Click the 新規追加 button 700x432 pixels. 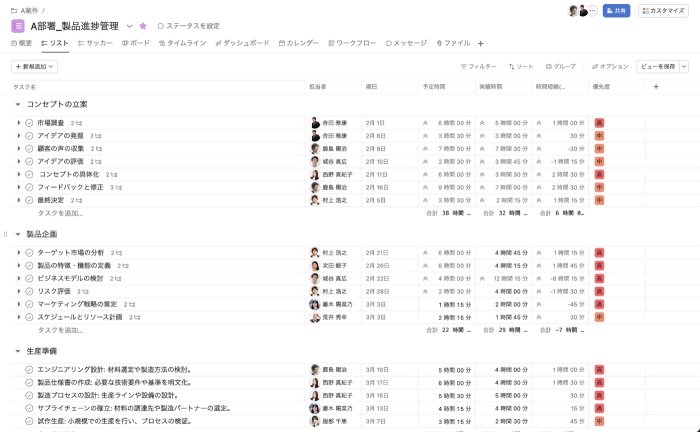click(34, 67)
